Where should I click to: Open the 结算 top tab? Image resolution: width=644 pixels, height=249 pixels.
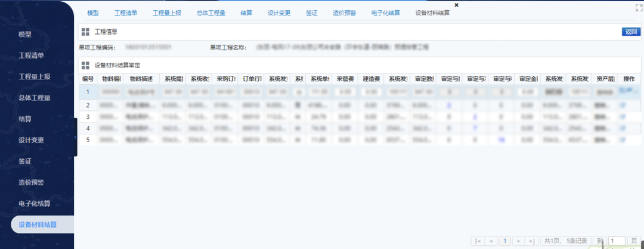[x=246, y=13]
